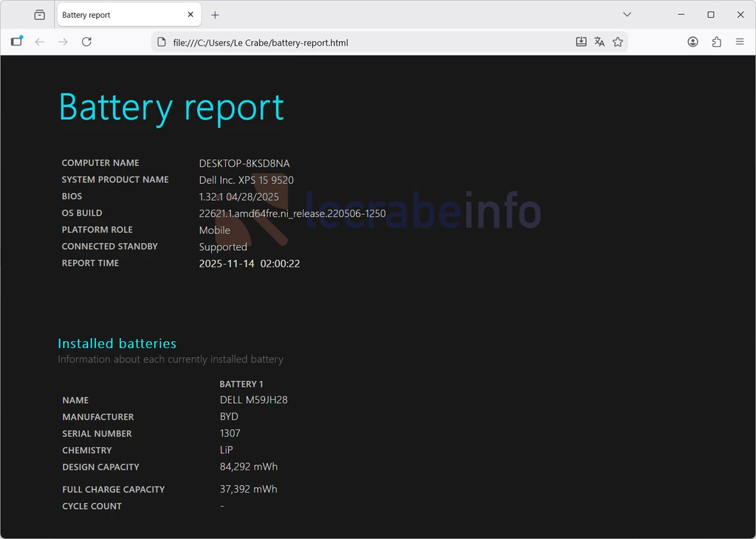Open the Extensions puzzle icon
The image size is (756, 539).
(716, 42)
